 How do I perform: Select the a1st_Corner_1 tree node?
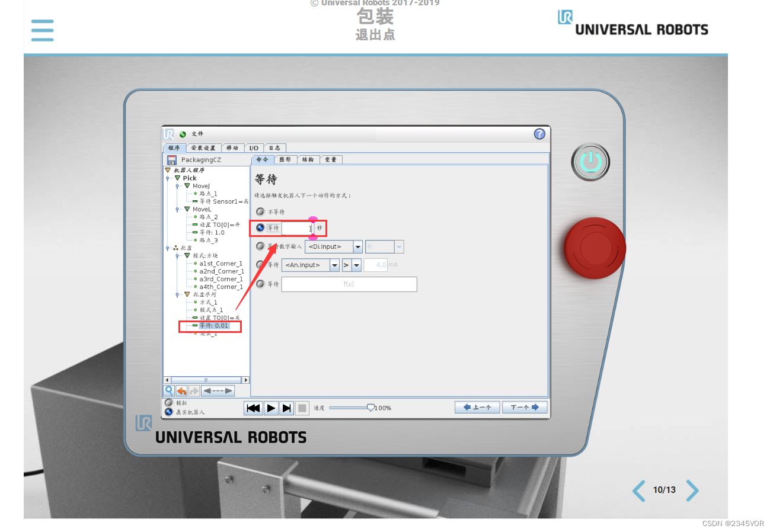tap(221, 263)
